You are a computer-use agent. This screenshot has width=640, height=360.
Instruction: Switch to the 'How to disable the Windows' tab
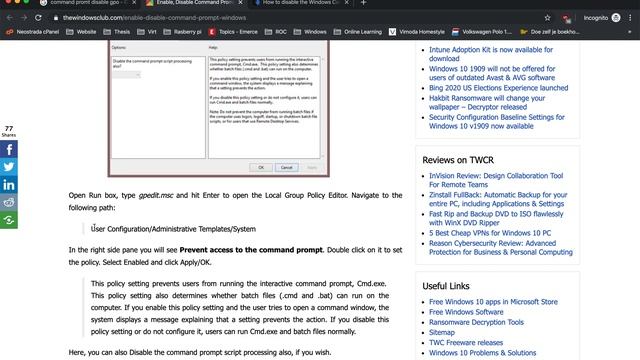(x=301, y=3)
